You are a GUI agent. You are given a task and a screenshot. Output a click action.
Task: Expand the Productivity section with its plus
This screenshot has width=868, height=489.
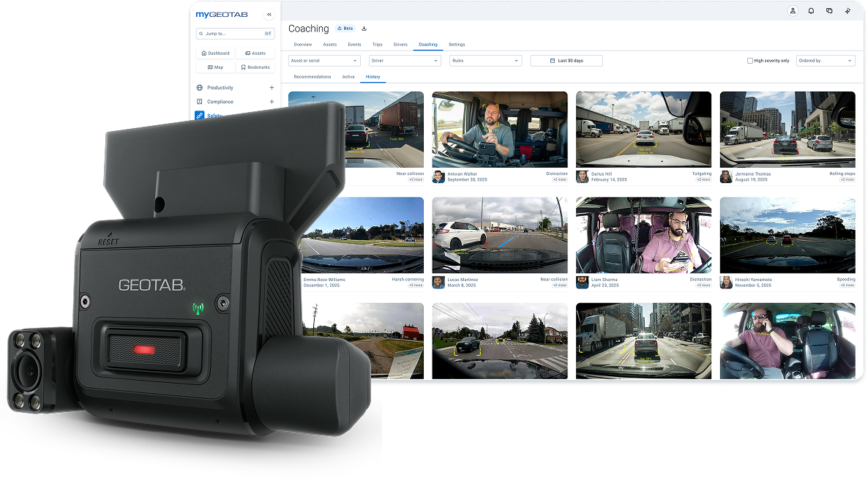point(272,88)
